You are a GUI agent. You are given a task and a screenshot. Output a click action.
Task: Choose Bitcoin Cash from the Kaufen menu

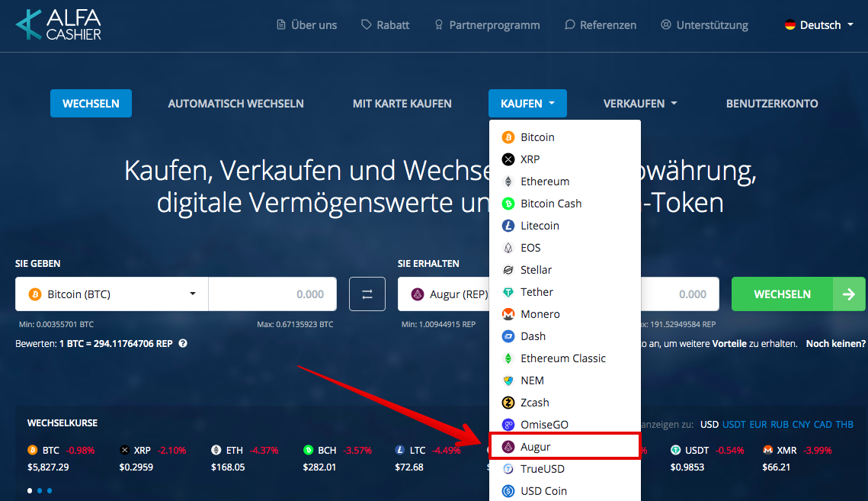(565, 204)
